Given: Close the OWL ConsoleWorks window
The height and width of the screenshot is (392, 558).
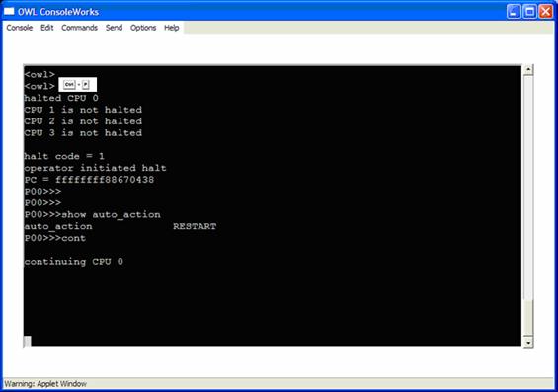Looking at the screenshot, I should click(545, 12).
